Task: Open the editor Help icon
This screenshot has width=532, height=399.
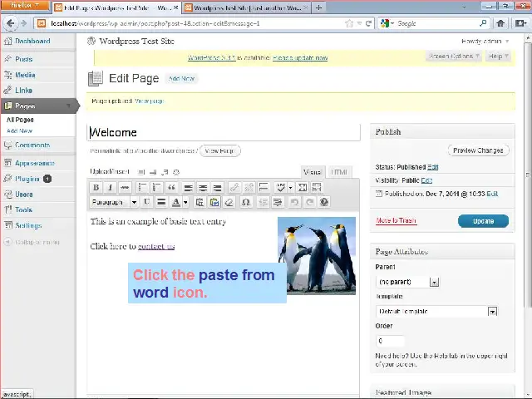Action: point(324,202)
